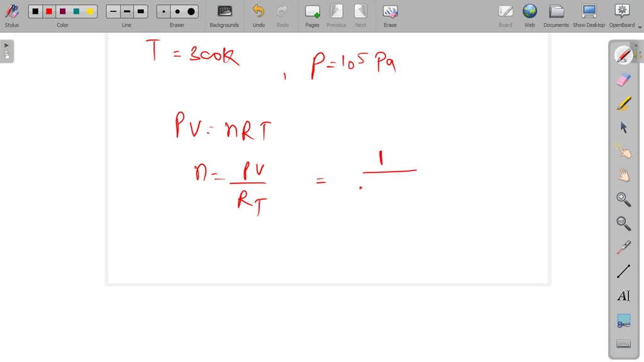Enable the small dot line thickness

click(x=162, y=11)
